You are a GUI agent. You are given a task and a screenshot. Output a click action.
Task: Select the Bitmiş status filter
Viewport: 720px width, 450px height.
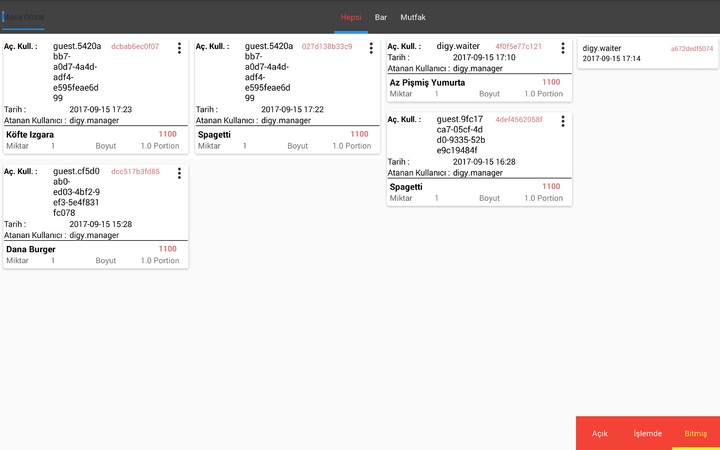[696, 433]
